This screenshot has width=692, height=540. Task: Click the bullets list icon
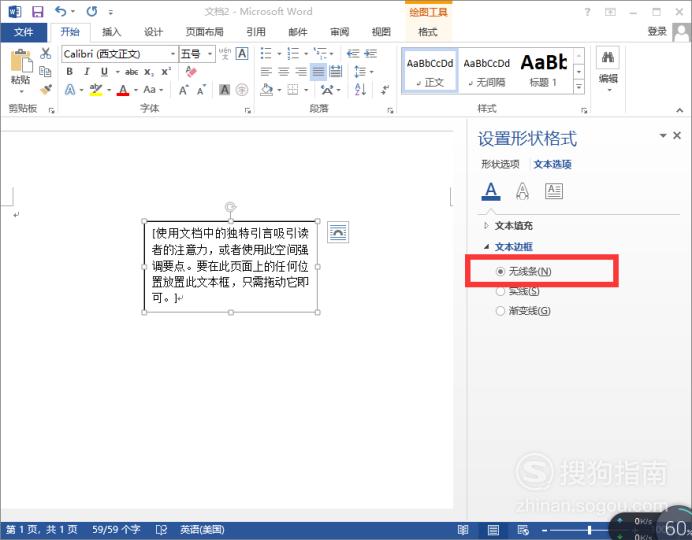coord(266,54)
